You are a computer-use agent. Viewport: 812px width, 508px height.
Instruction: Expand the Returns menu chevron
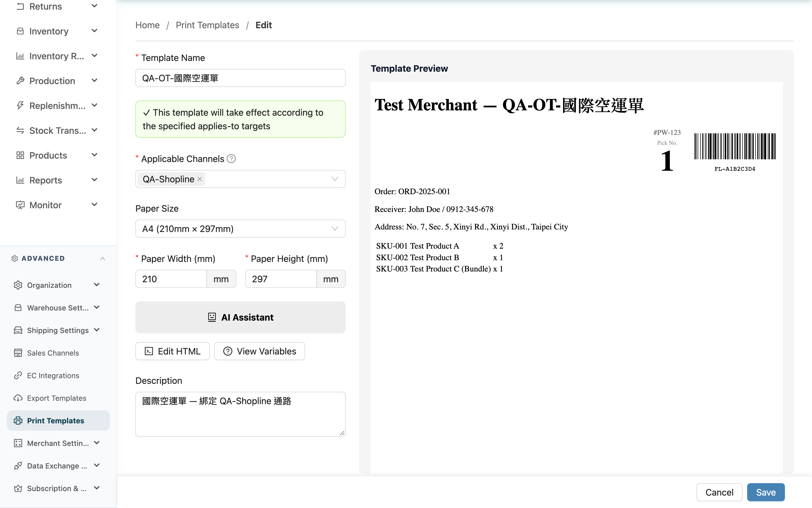tap(95, 6)
